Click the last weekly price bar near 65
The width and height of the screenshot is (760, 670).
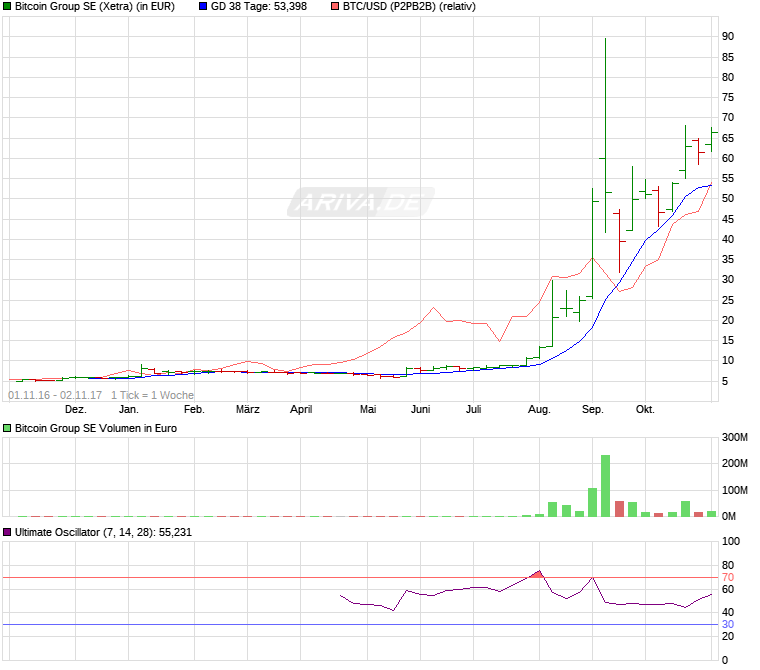click(712, 140)
